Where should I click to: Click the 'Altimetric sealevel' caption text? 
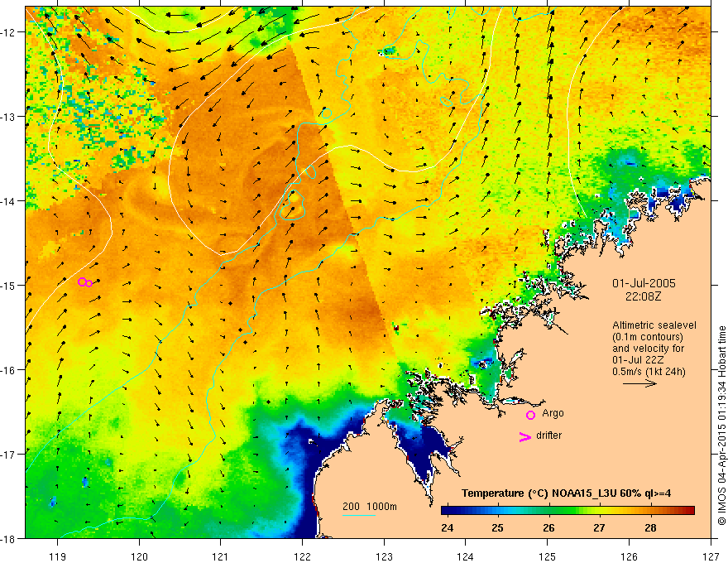[654, 325]
